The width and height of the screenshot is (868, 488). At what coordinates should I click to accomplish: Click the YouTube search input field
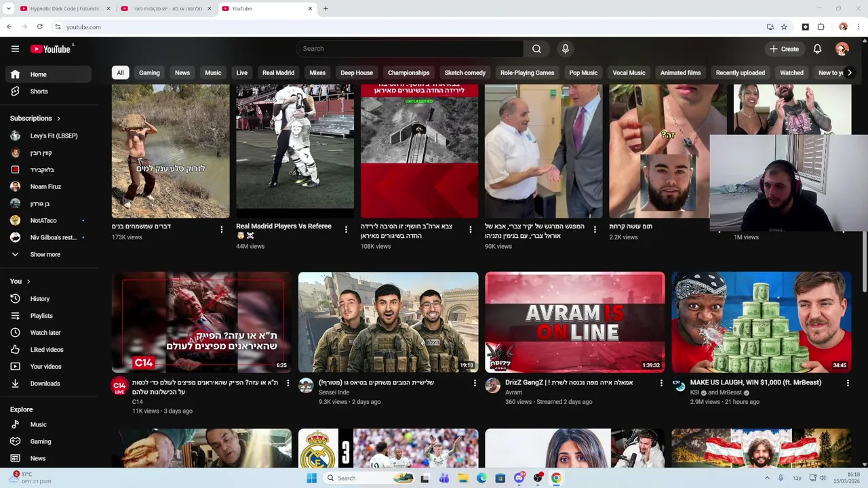[x=410, y=49]
